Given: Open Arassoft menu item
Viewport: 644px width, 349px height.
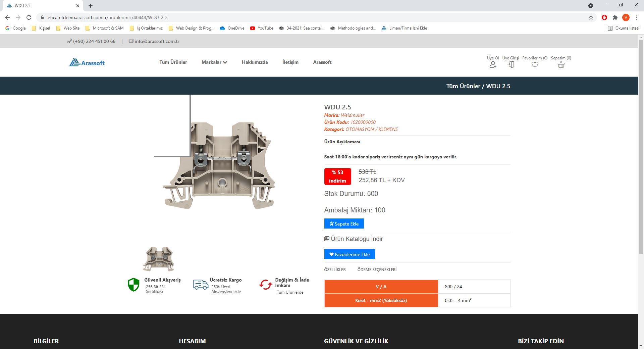Looking at the screenshot, I should 322,62.
